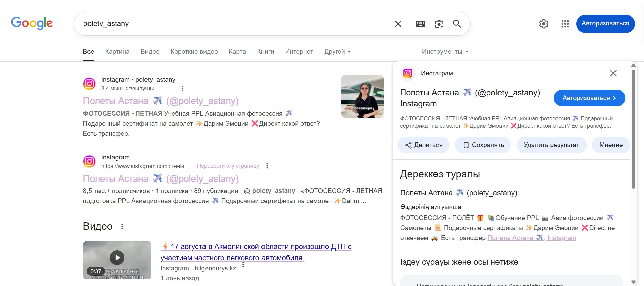644x286 pixels.
Task: Select the Все tab
Action: pyautogui.click(x=89, y=52)
